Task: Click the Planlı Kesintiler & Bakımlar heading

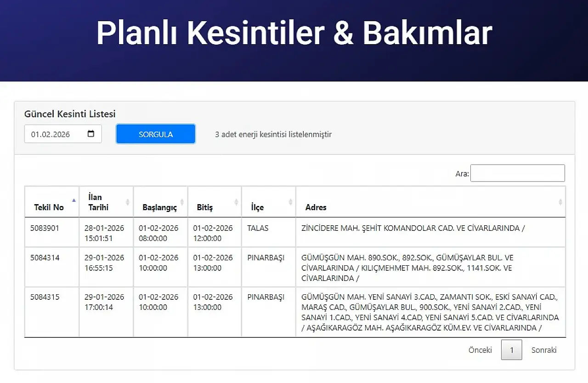Action: 294,33
